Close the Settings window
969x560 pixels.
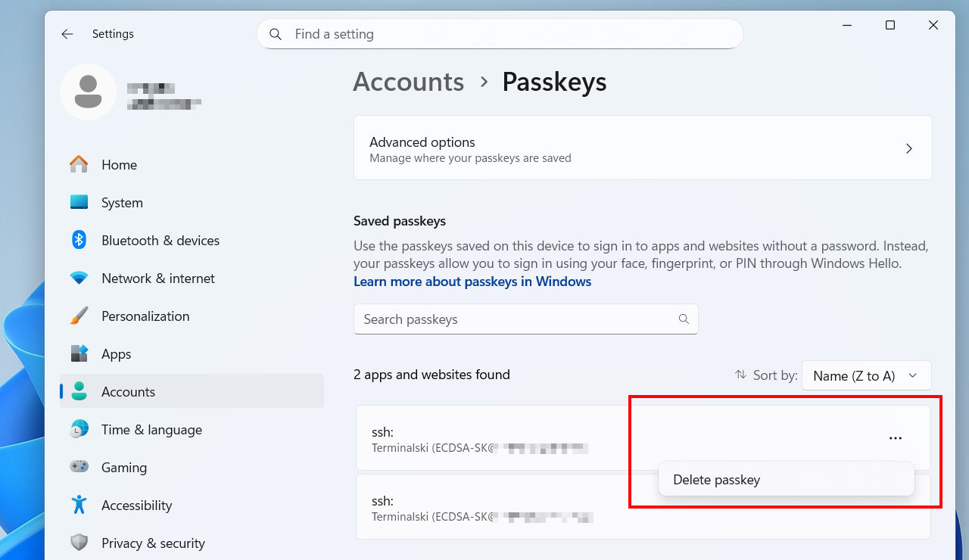pyautogui.click(x=933, y=25)
